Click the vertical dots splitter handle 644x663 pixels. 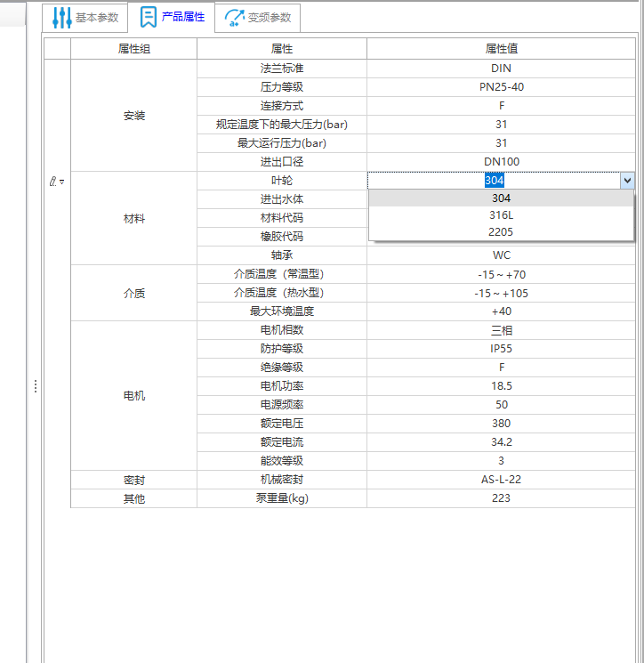36,386
